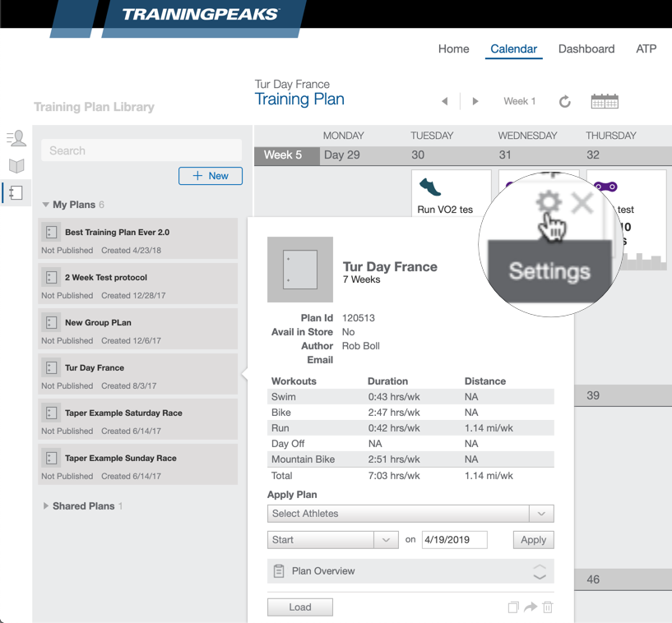This screenshot has height=623, width=672.
Task: Click the Apply button
Action: [x=534, y=539]
